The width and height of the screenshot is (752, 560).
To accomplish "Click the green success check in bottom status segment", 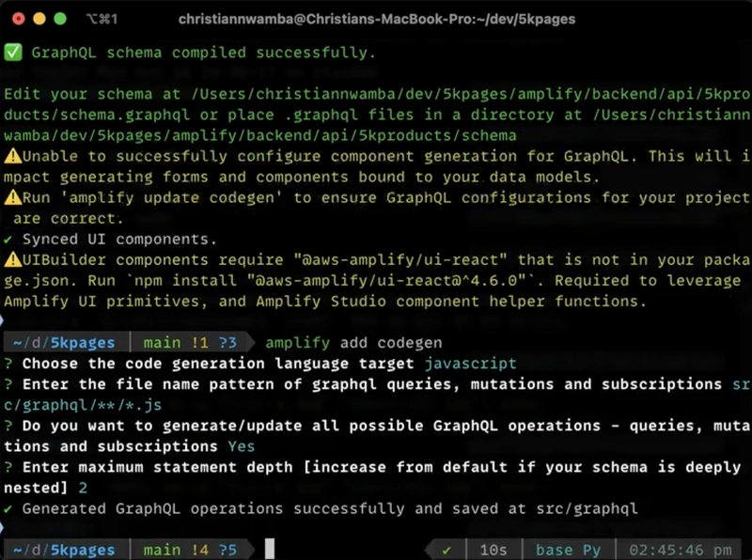I will (x=446, y=550).
